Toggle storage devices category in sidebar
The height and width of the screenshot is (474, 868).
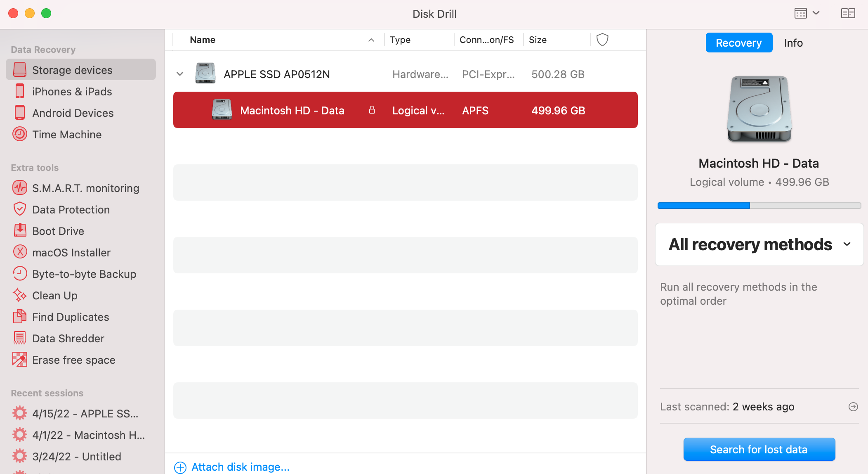coord(82,69)
